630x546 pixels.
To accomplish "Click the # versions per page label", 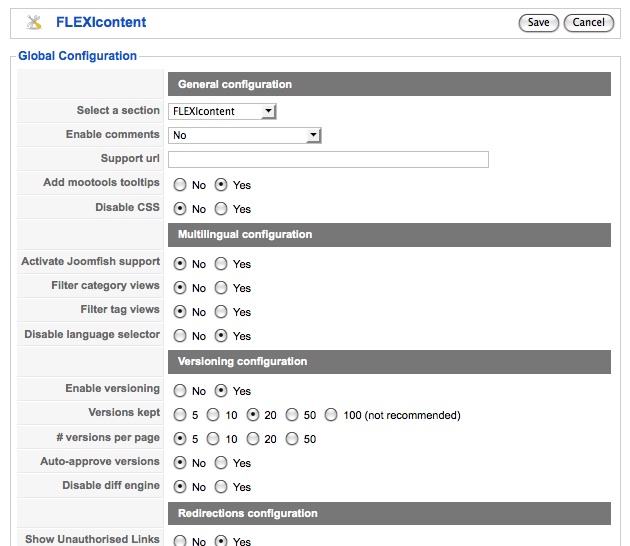I will click(108, 437).
